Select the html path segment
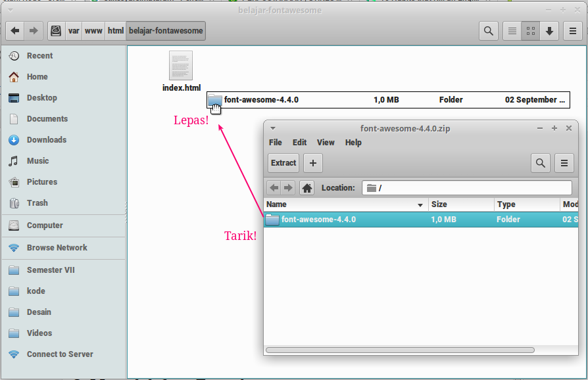Image resolution: width=588 pixels, height=380 pixels. [116, 31]
